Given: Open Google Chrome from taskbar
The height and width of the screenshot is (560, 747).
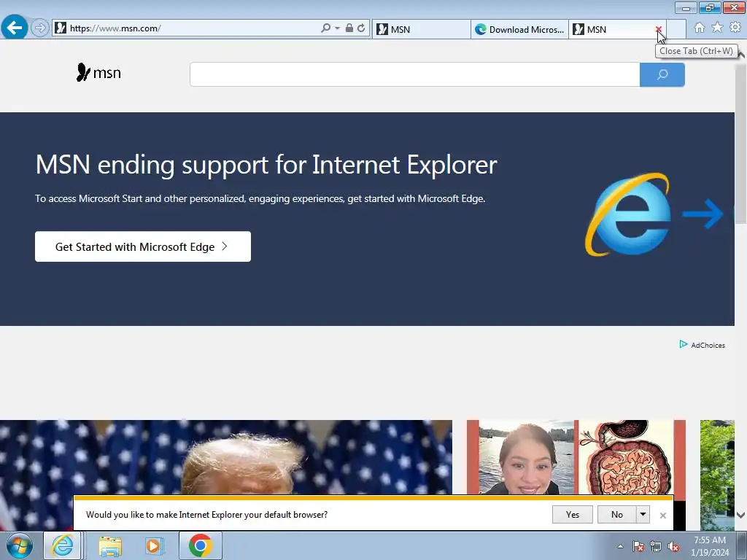Looking at the screenshot, I should 200,545.
